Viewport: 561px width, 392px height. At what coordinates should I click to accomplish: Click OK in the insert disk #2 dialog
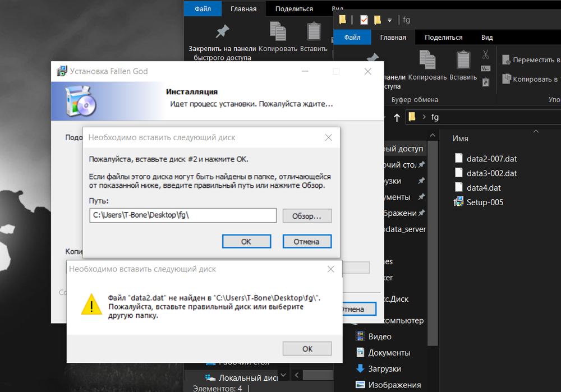246,241
